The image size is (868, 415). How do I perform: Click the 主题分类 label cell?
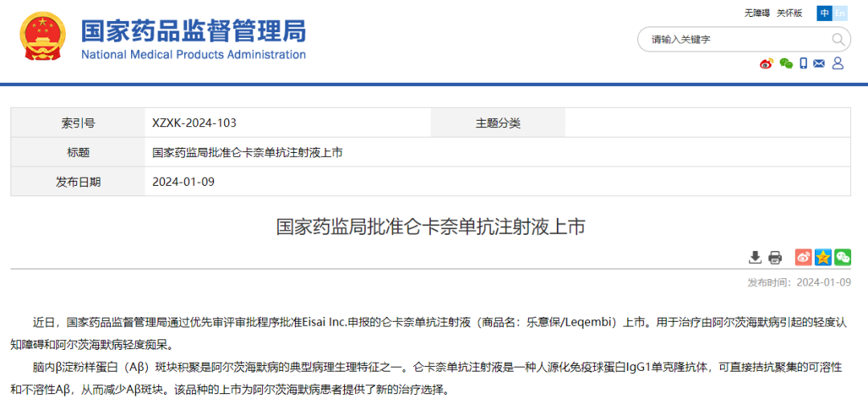(x=497, y=123)
